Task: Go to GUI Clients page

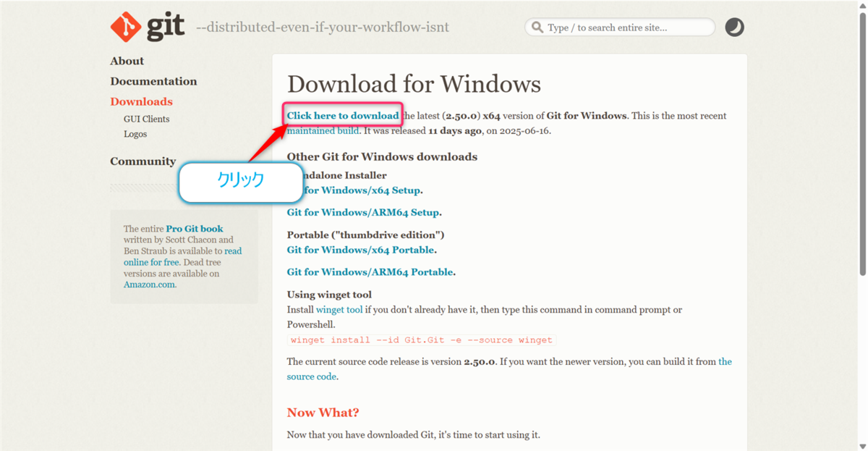Action: (x=146, y=119)
